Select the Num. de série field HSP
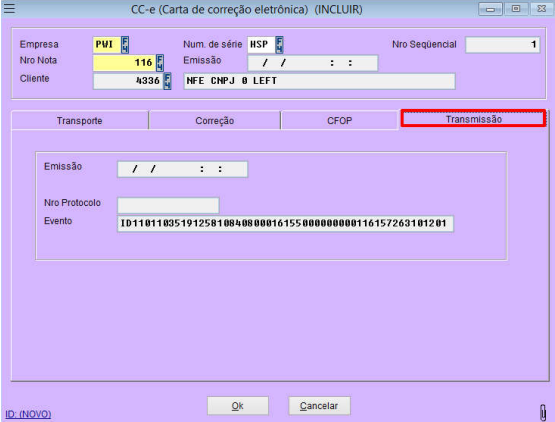 (x=261, y=45)
